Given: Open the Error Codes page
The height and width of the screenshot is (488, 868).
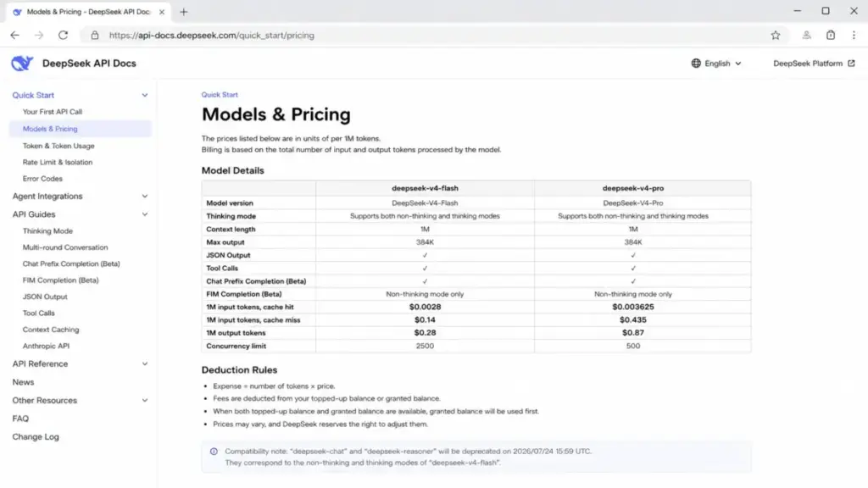Looking at the screenshot, I should pyautogui.click(x=42, y=178).
